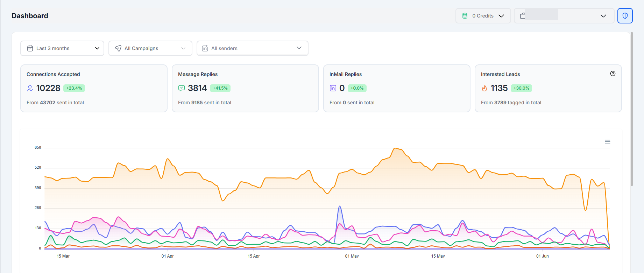
Task: Click 'From 9185 sent in total' text
Action: pyautogui.click(x=205, y=103)
